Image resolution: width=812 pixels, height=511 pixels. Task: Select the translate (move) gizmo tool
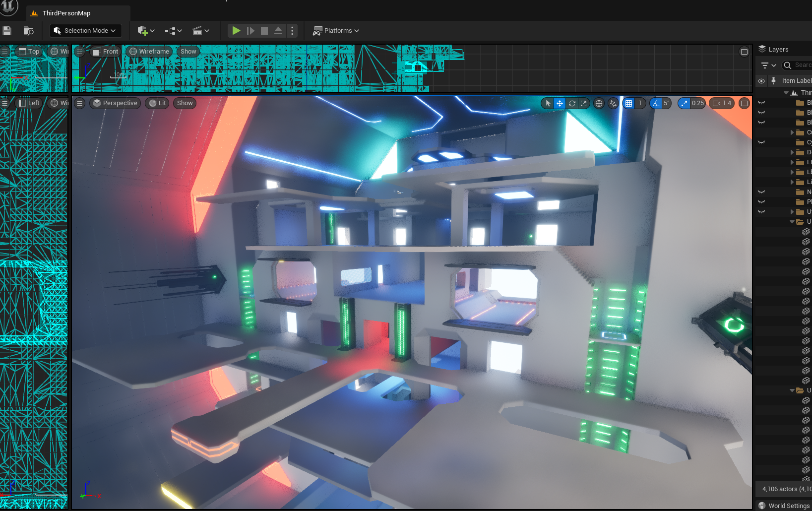(x=560, y=103)
